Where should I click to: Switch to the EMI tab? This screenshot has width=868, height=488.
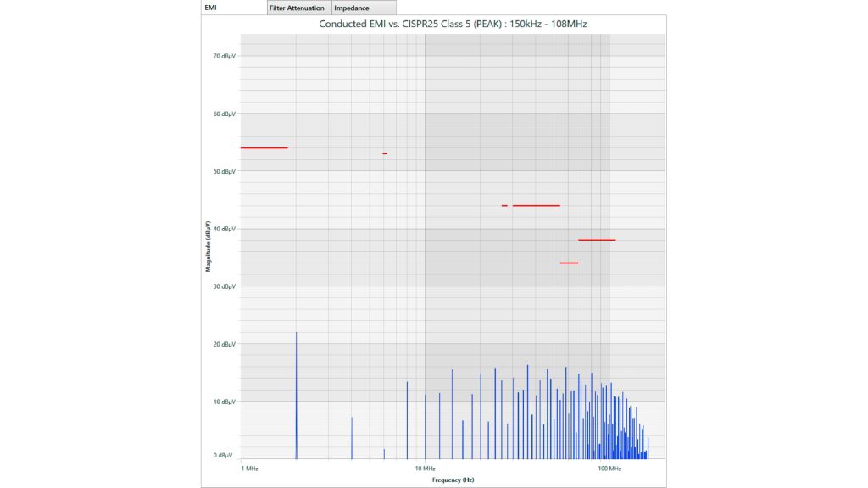click(x=212, y=8)
